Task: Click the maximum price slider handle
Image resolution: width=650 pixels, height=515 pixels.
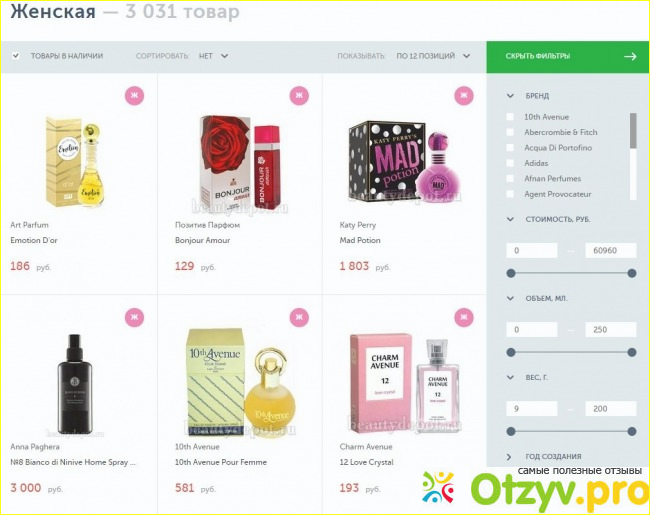Action: click(x=632, y=273)
